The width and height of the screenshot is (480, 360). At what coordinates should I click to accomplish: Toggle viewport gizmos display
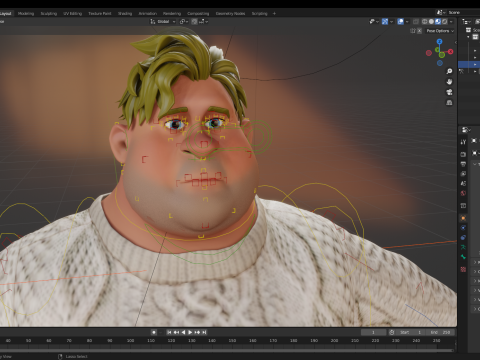pos(385,21)
